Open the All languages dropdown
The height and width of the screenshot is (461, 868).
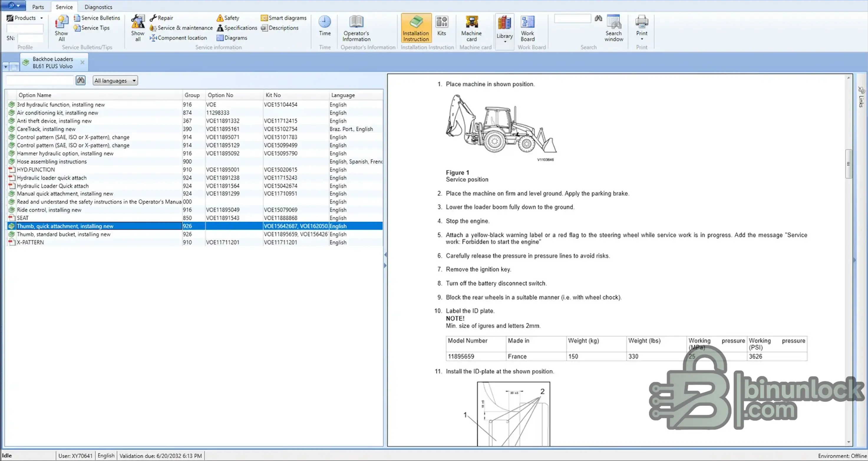coord(115,81)
